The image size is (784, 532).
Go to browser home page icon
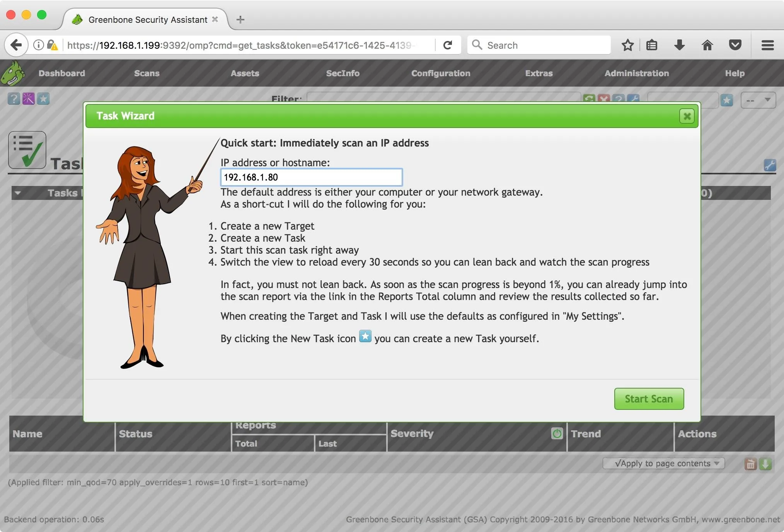pos(707,45)
